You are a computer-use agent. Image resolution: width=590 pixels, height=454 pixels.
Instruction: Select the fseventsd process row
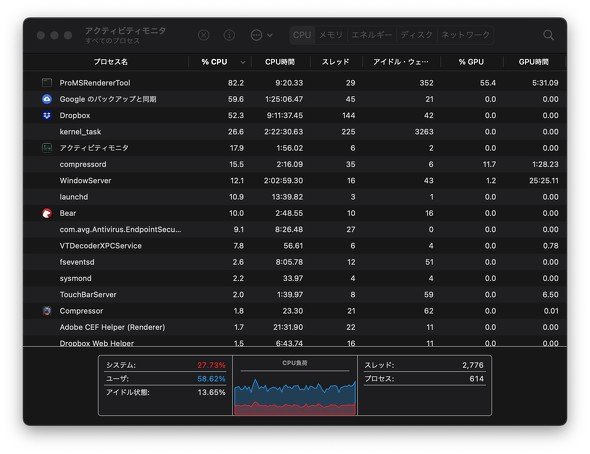[295, 262]
